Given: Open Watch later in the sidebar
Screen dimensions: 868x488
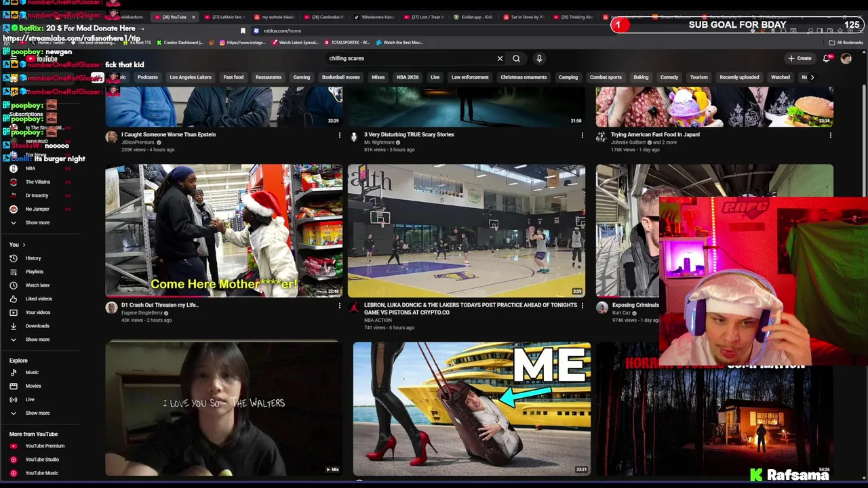Looking at the screenshot, I should point(37,285).
